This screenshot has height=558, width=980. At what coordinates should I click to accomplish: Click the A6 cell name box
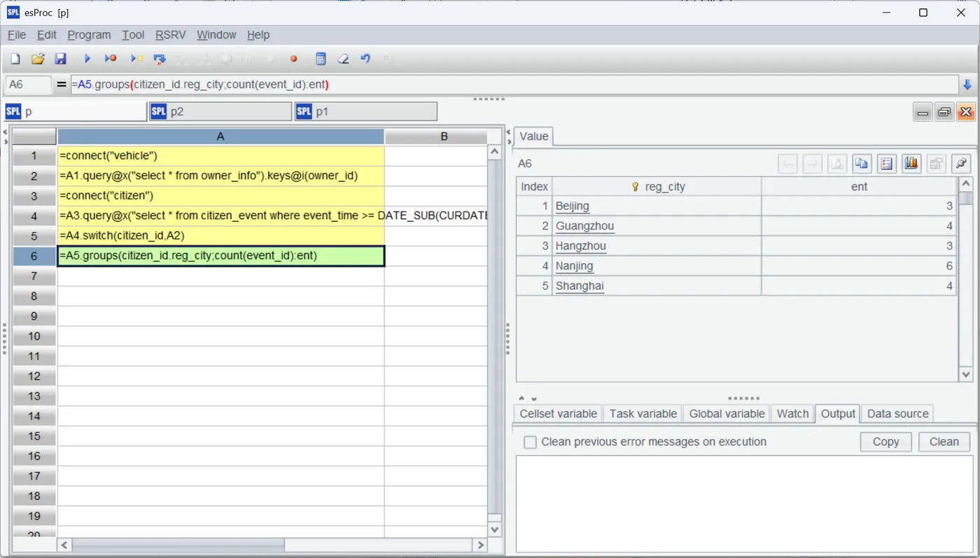coord(28,85)
